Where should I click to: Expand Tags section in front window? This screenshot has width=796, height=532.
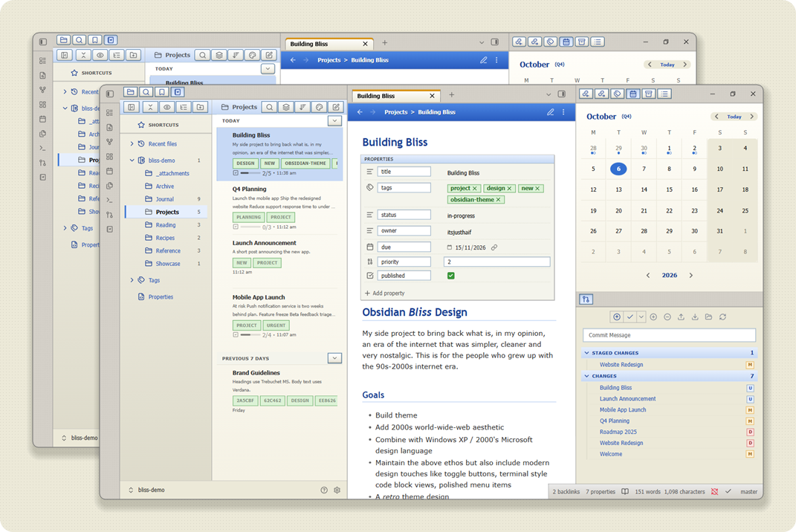point(132,280)
